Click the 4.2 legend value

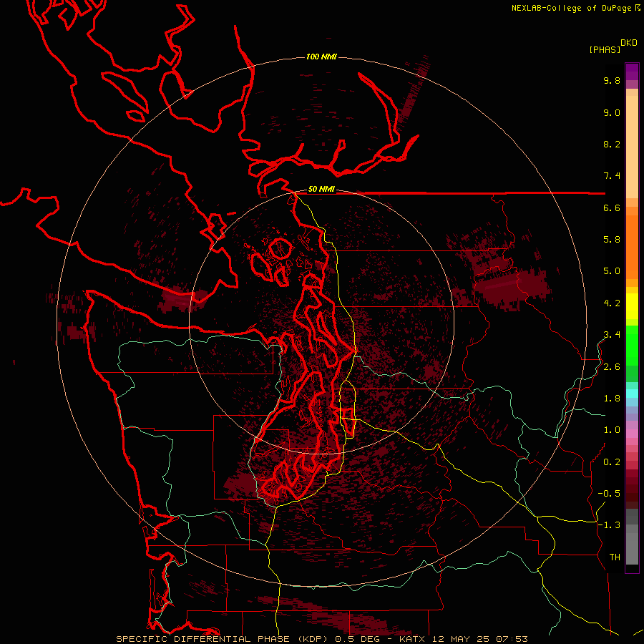(612, 303)
